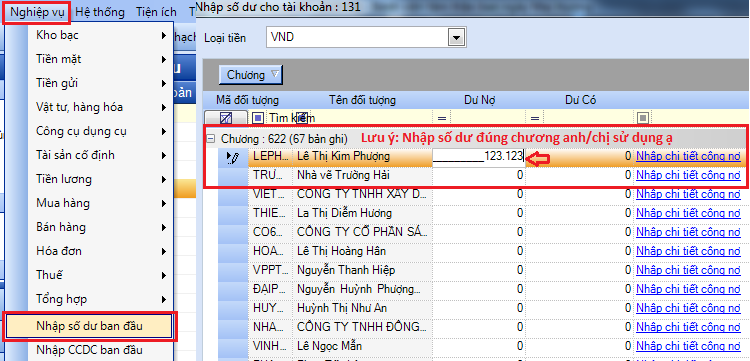
Task: Click the Chương grouping button
Action: point(251,75)
